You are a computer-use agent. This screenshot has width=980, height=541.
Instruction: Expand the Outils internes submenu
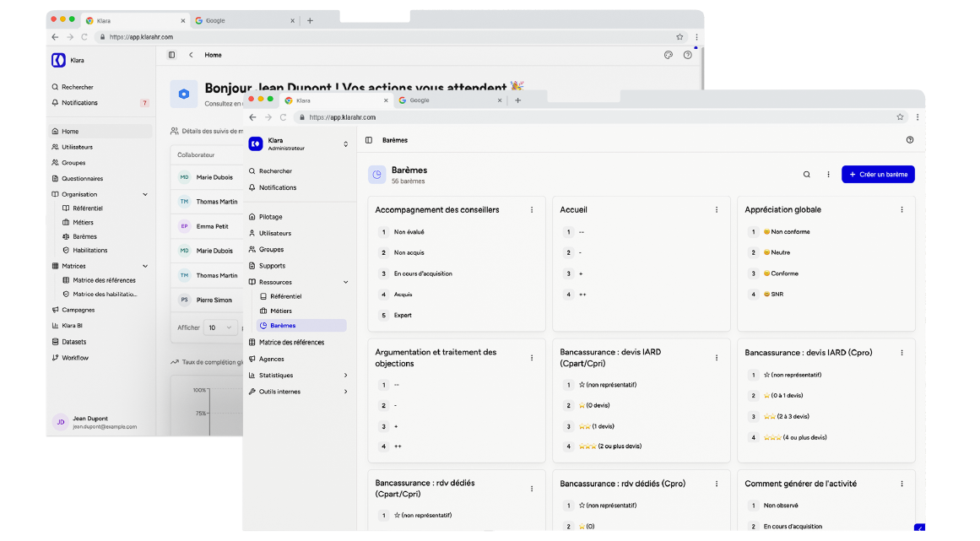345,392
